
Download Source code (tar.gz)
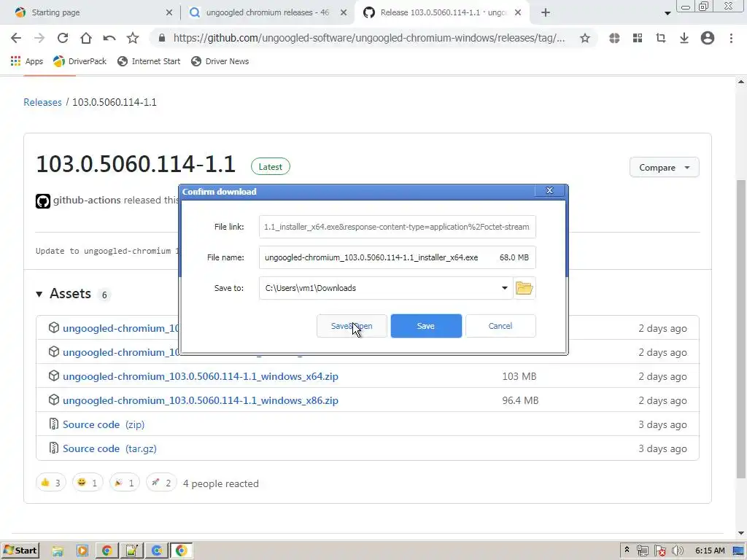(109, 448)
